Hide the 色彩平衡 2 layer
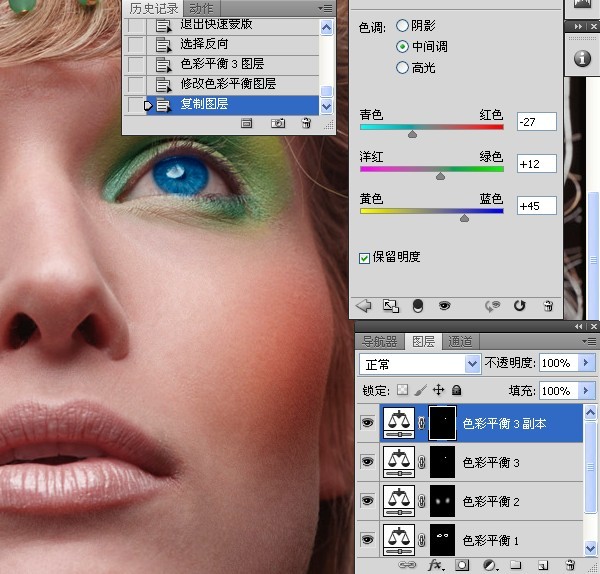Image resolution: width=600 pixels, height=574 pixels. (x=367, y=501)
